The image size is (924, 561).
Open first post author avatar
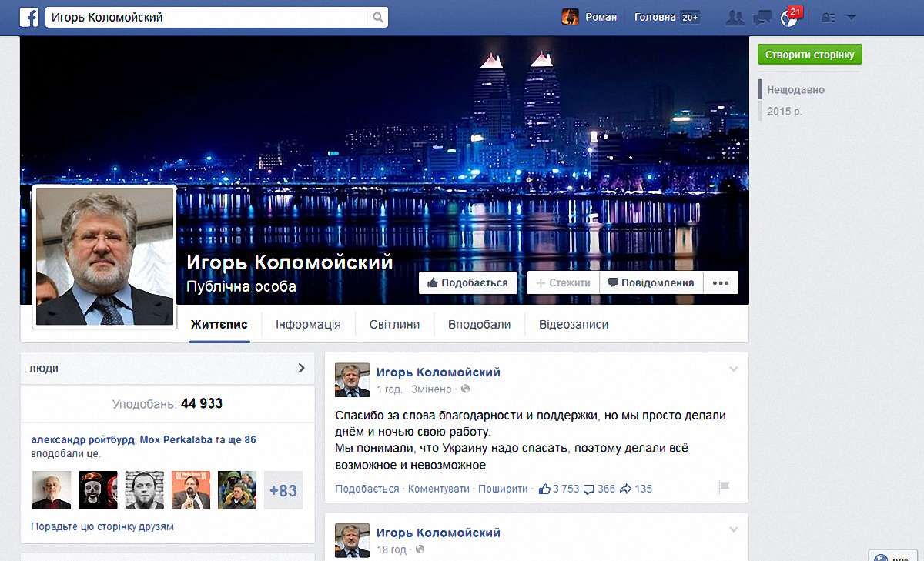click(352, 380)
